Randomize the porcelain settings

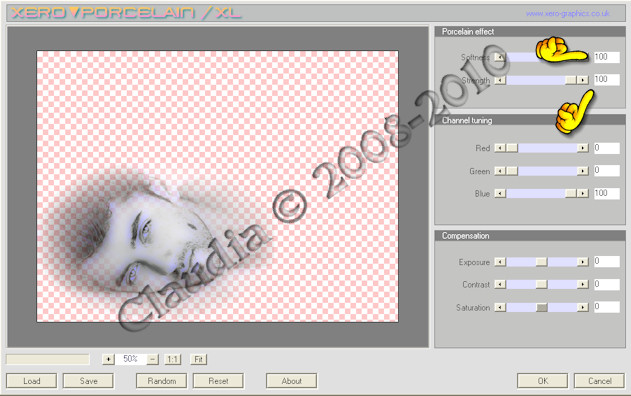161,381
